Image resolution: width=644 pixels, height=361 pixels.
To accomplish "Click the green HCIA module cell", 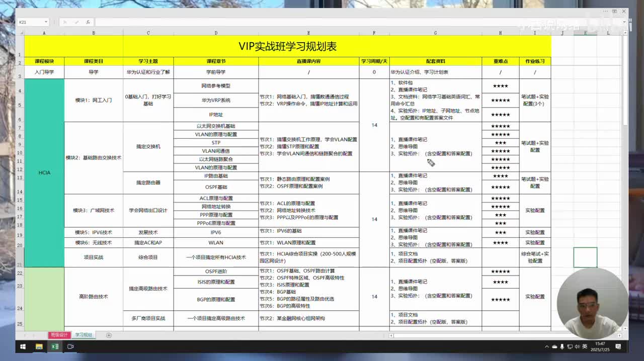I will click(44, 172).
